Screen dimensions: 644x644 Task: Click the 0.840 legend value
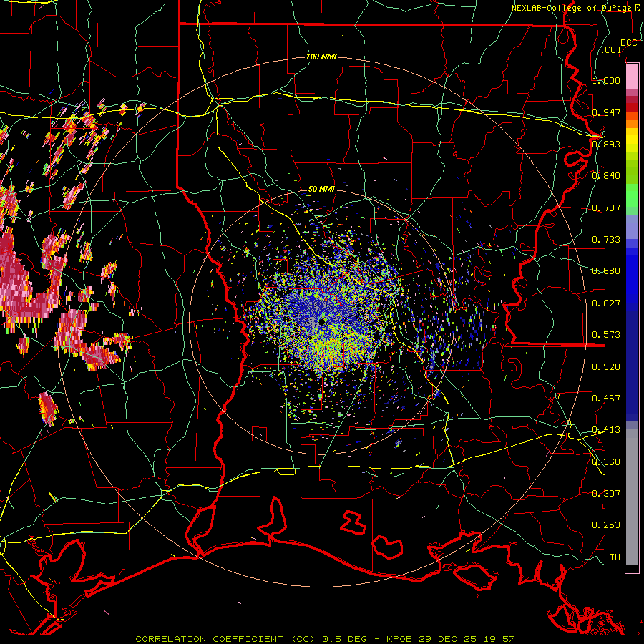(606, 176)
